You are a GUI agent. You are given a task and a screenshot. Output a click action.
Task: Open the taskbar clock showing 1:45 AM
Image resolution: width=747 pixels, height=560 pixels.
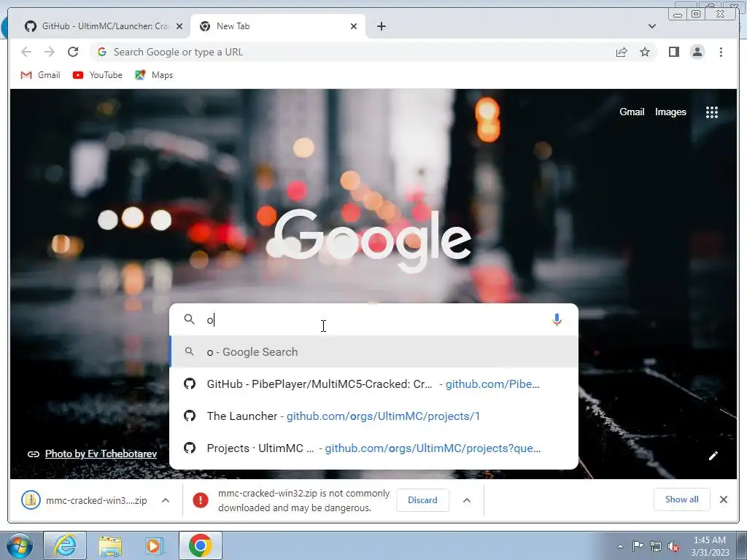(710, 546)
